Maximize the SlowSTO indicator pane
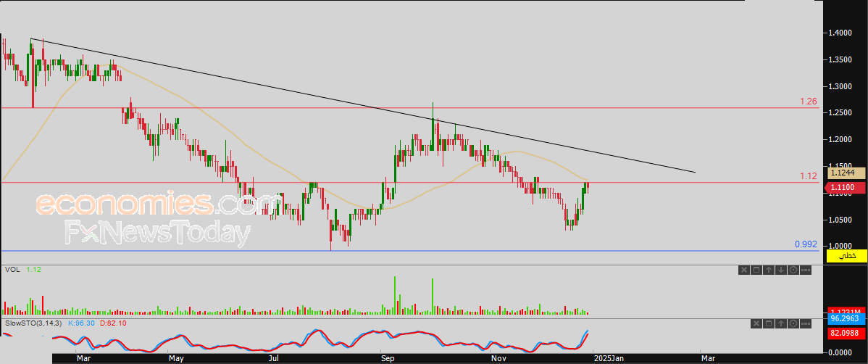 [769, 323]
